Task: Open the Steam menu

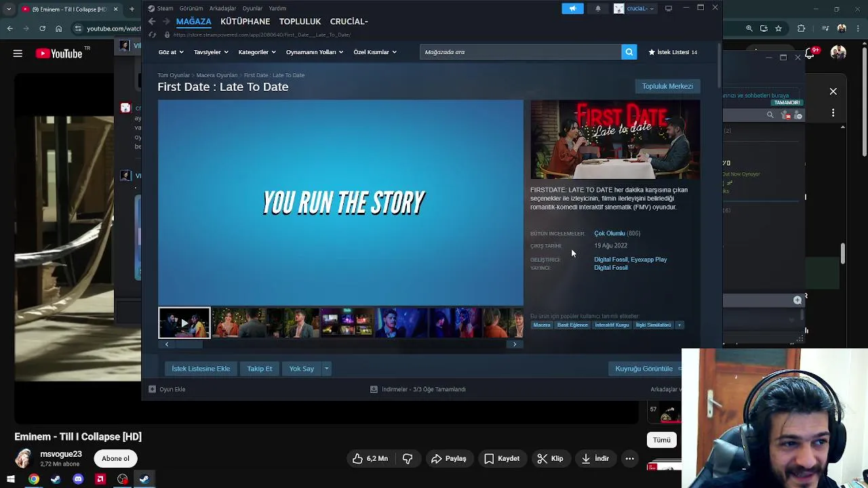Action: 161,9
